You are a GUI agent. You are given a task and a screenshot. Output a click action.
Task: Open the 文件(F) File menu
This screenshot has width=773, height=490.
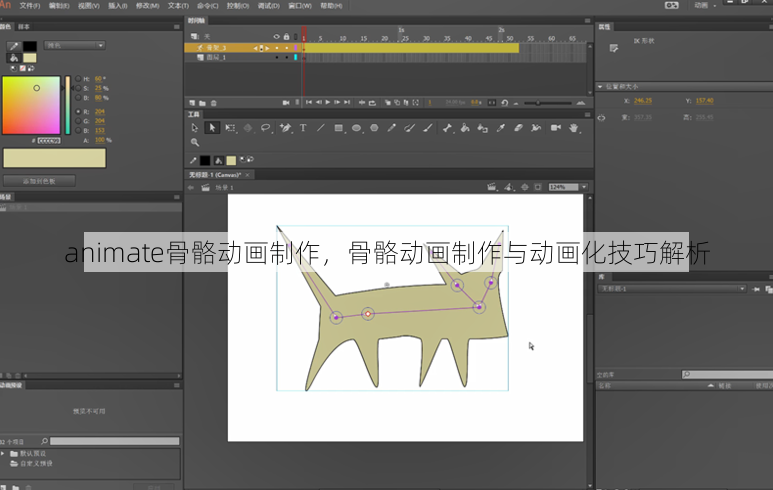(30, 5)
